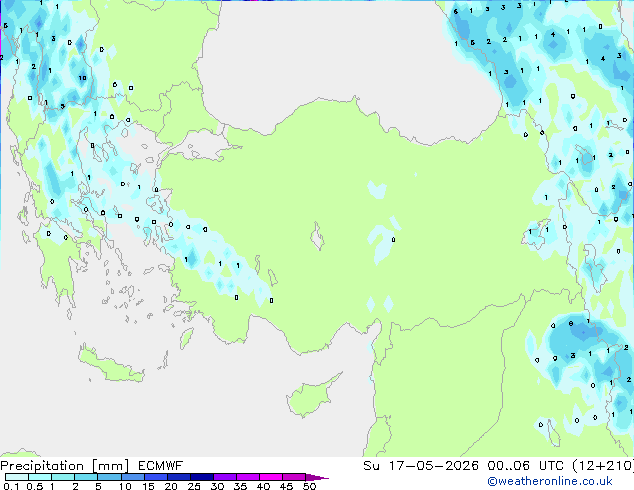Click the Crete island on the map

[111, 364]
